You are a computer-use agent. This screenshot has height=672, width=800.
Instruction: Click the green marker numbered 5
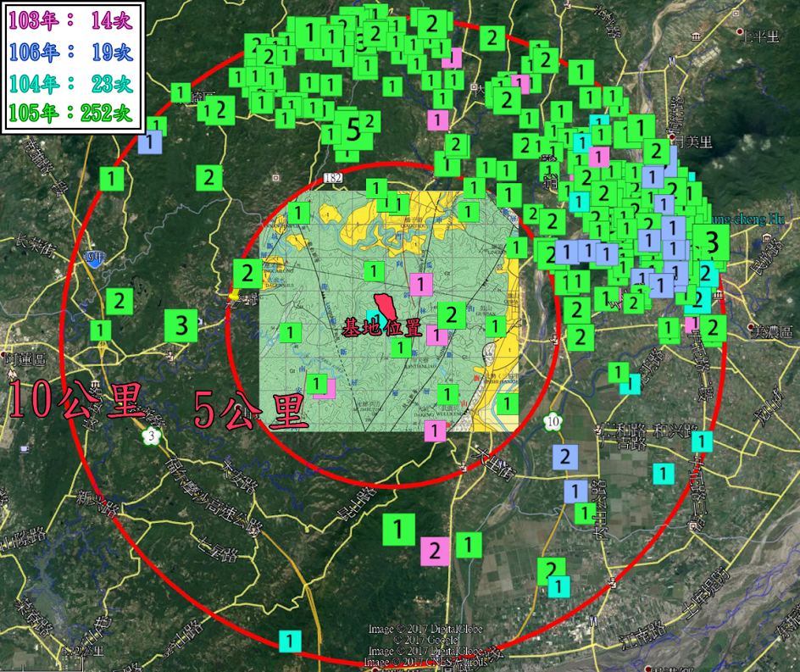click(x=353, y=129)
